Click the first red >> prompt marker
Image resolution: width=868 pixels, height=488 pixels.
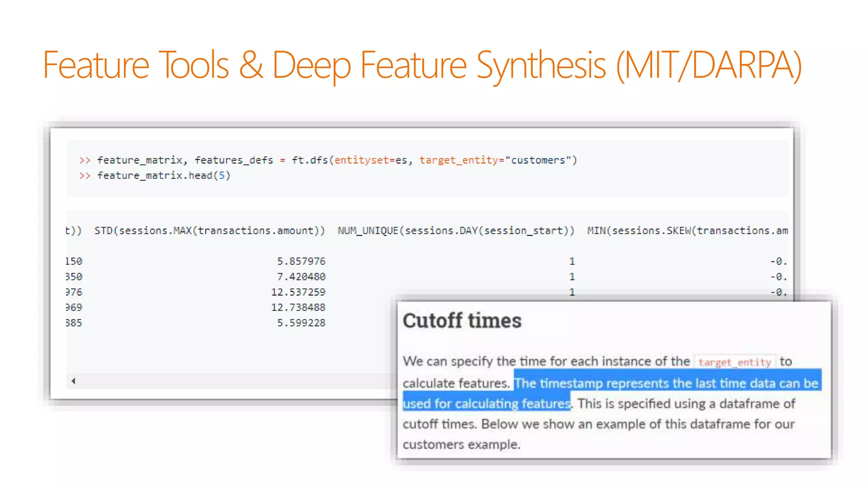pos(85,160)
